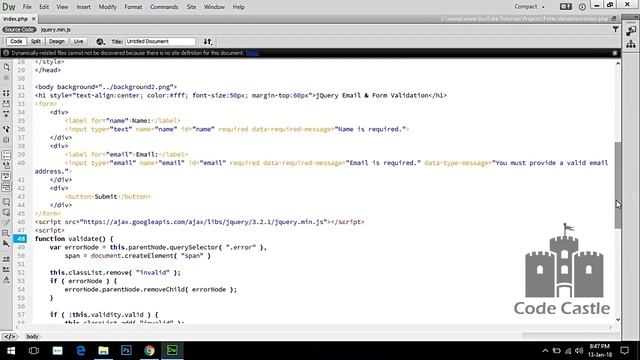Open the Compact workspace dropdown
Image resolution: width=640 pixels, height=360 pixels.
(529, 7)
